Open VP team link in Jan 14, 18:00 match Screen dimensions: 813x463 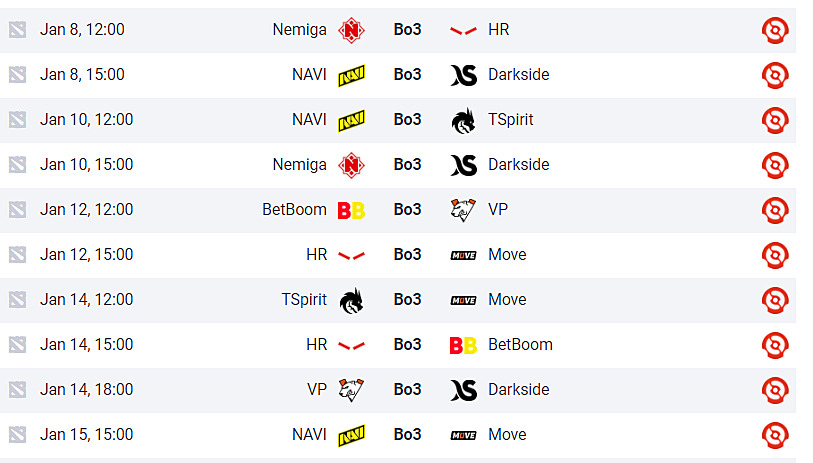pos(317,390)
